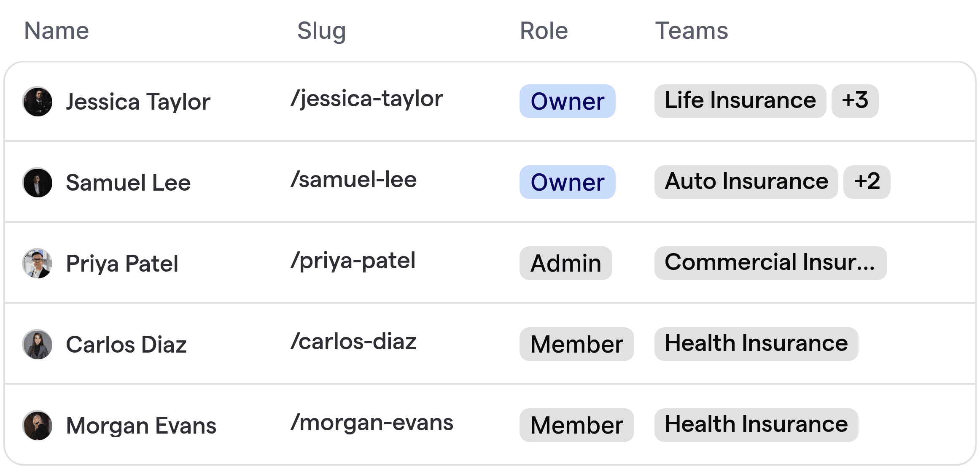The height and width of the screenshot is (469, 980).
Task: Click the Auto Insurance team chip
Action: pos(746,181)
